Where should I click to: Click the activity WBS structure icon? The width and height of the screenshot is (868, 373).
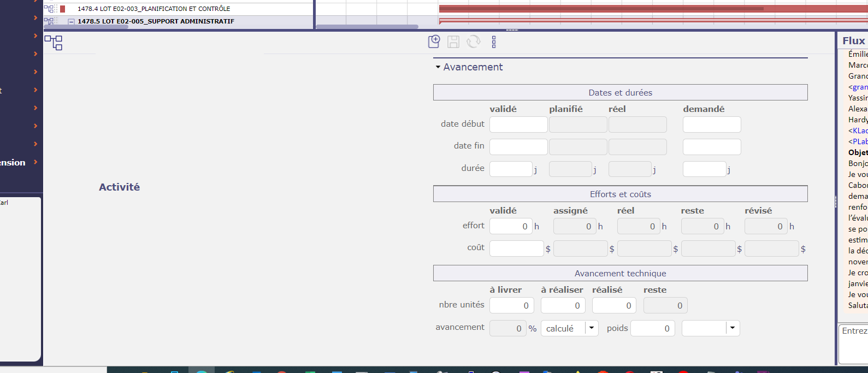[54, 42]
